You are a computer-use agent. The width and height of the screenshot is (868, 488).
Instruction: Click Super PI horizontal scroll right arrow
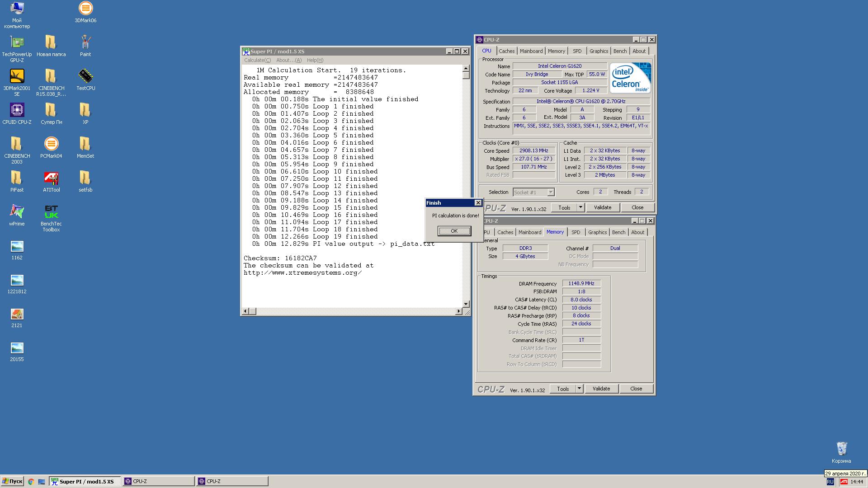coord(458,311)
